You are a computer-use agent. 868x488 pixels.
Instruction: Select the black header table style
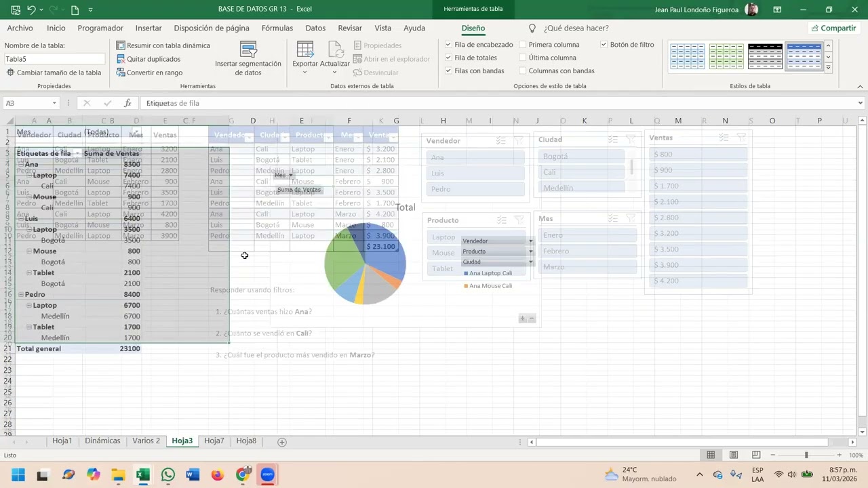(765, 57)
